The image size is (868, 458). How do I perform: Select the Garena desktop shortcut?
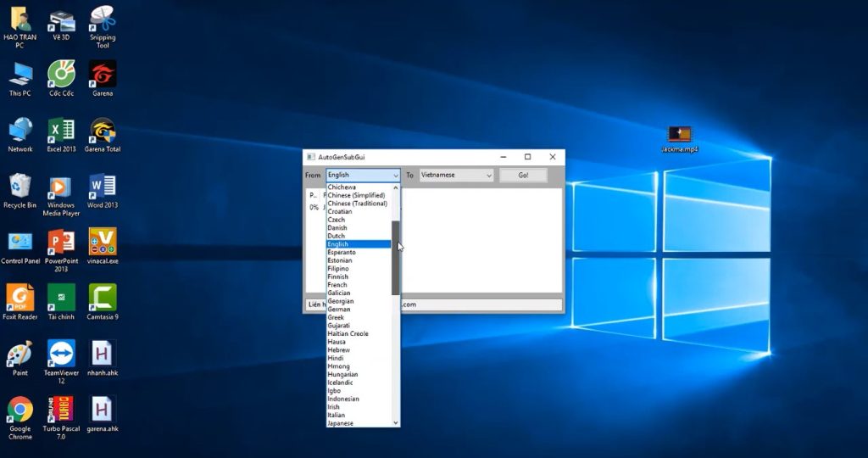point(103,75)
